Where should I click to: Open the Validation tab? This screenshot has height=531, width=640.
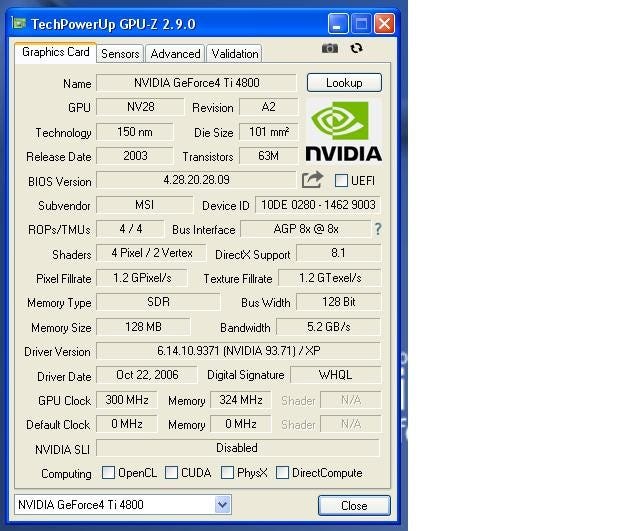click(235, 54)
